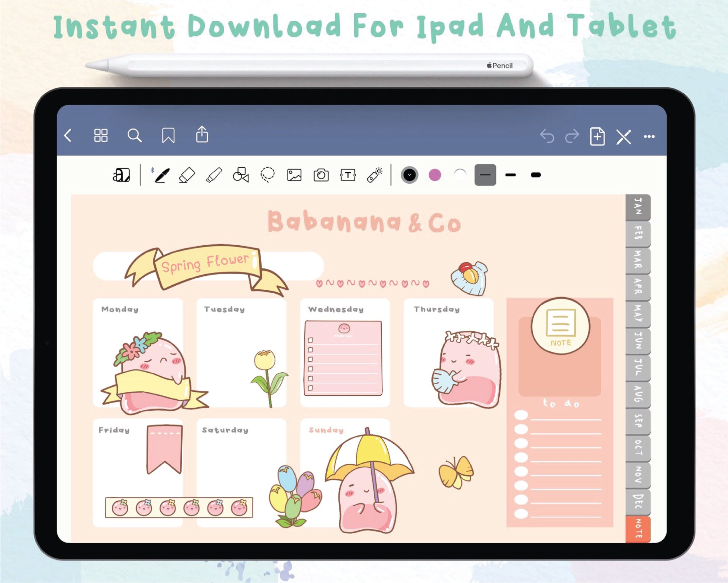Open the JUN month tab

pyautogui.click(x=638, y=341)
